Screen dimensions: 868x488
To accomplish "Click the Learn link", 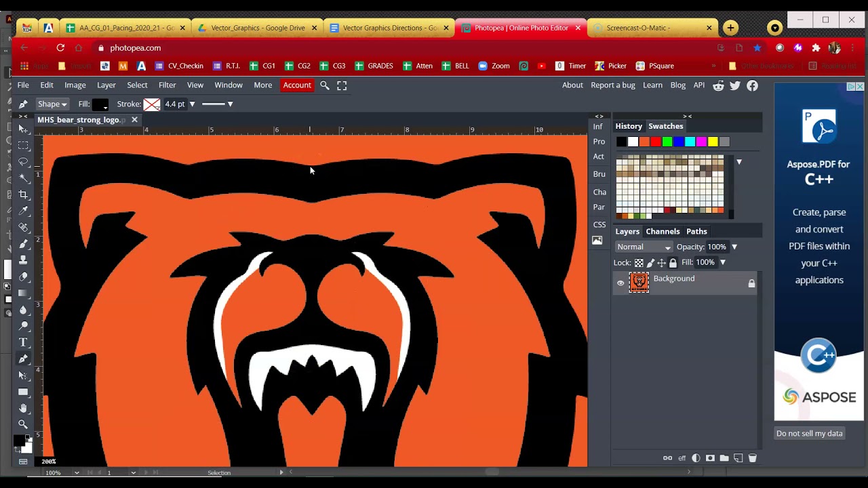I will pos(652,85).
